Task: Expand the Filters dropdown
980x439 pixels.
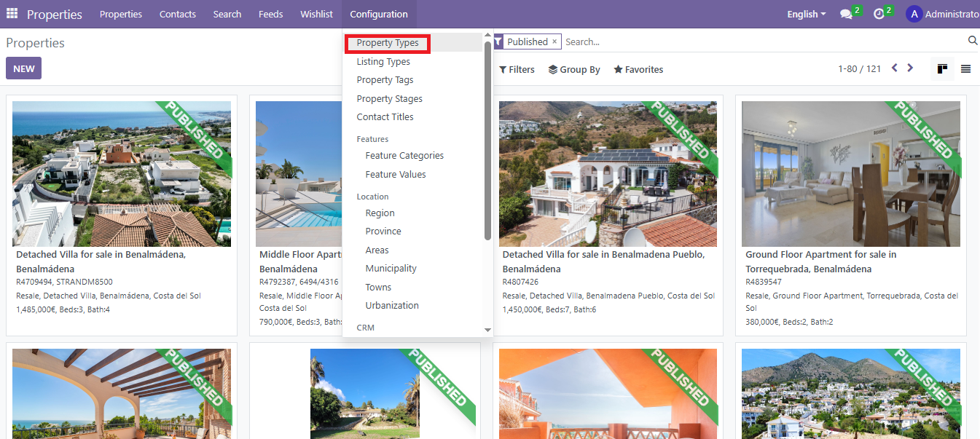Action: pos(517,70)
